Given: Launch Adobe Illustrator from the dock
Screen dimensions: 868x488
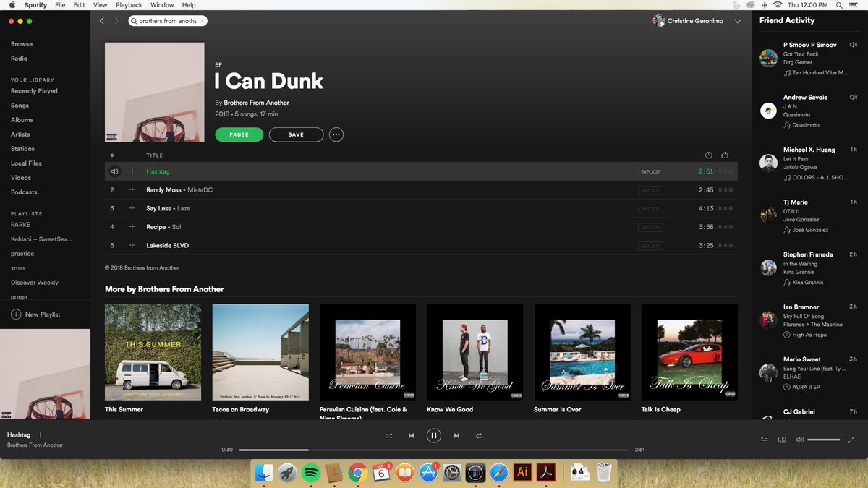Looking at the screenshot, I should pos(522,473).
